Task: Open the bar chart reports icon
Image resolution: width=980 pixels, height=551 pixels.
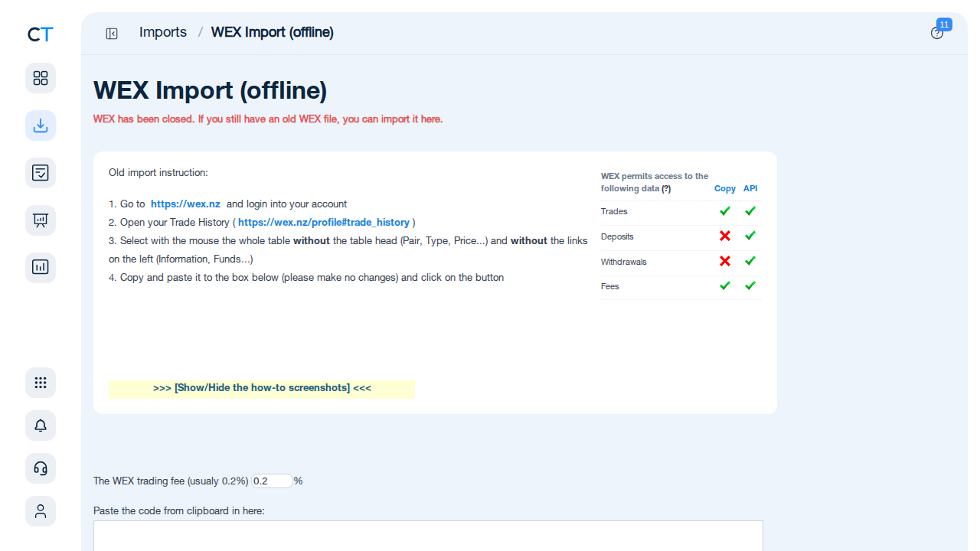Action: click(x=41, y=268)
